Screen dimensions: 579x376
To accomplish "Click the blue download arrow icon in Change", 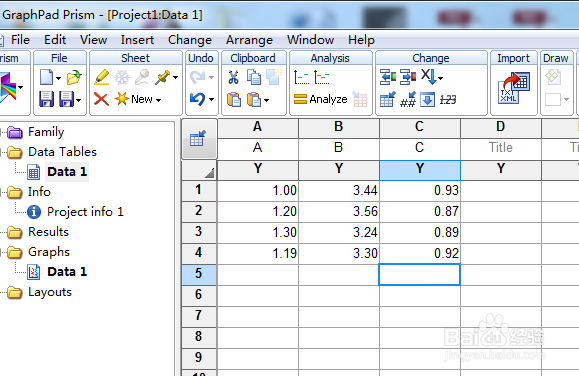I will (x=428, y=100).
